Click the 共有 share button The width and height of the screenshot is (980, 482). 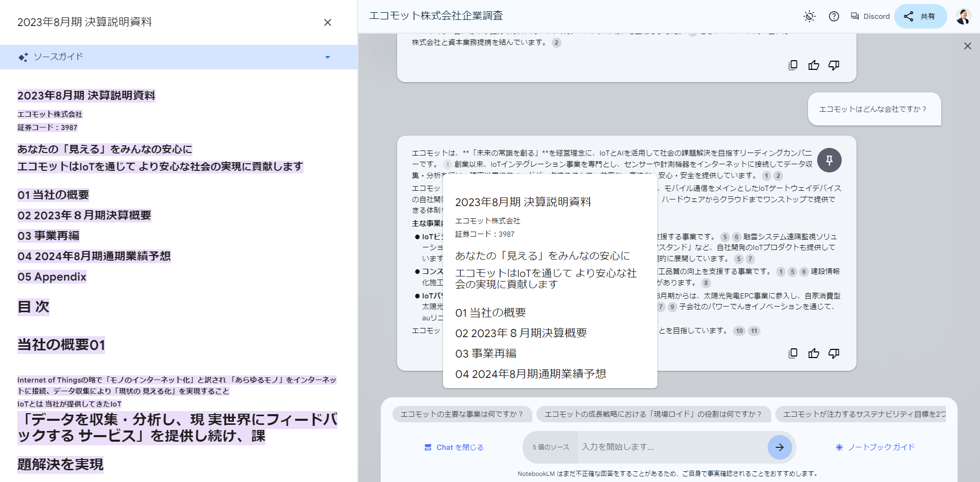click(x=920, y=16)
